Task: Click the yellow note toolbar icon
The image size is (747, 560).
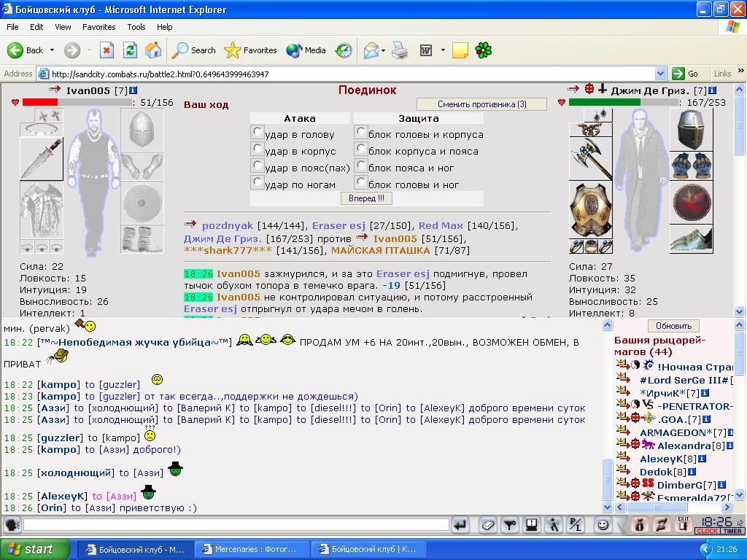Action: click(460, 50)
